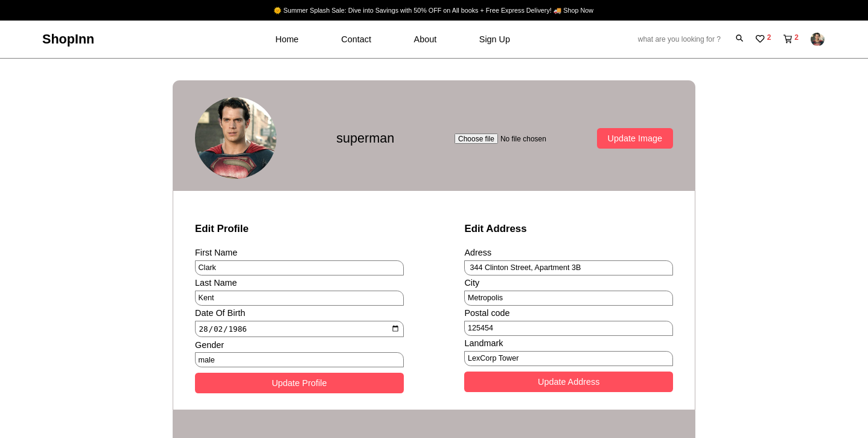Open the date picker calendar icon
Screen dimensions: 868x438
[x=395, y=329]
